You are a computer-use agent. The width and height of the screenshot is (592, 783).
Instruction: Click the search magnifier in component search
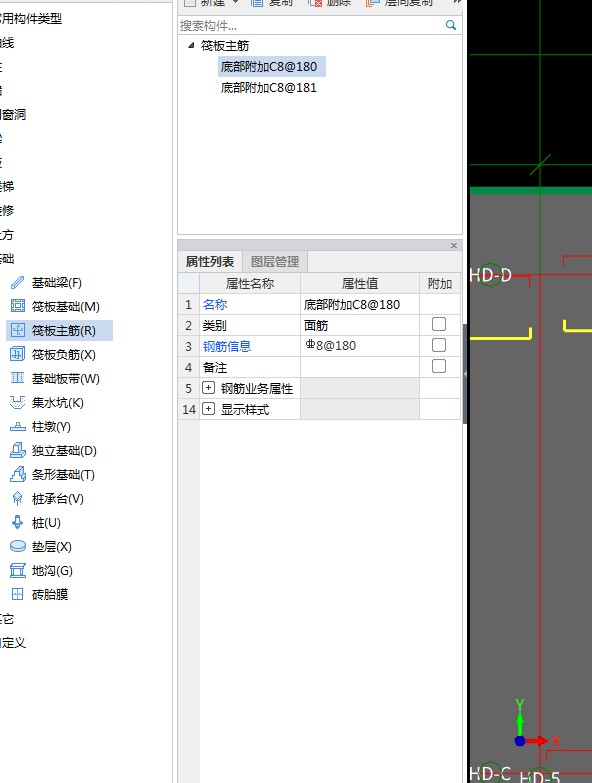pos(451,25)
